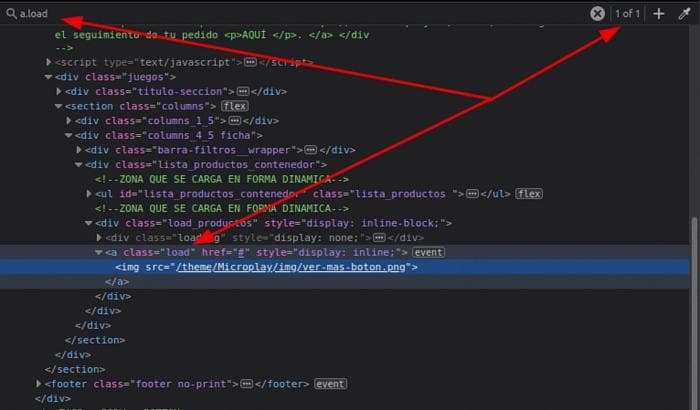This screenshot has height=410, width=700.
Task: Expand the div columns_1_5 node
Action: tap(68, 121)
